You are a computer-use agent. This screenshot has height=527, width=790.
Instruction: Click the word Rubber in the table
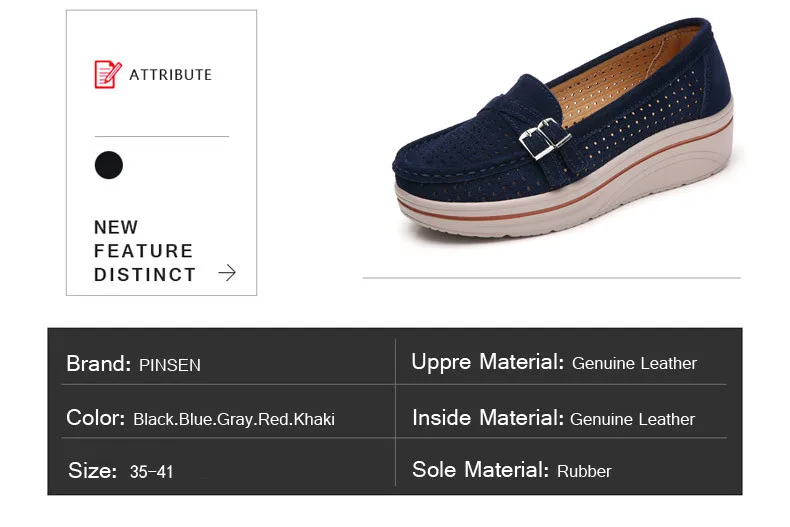[x=584, y=471]
